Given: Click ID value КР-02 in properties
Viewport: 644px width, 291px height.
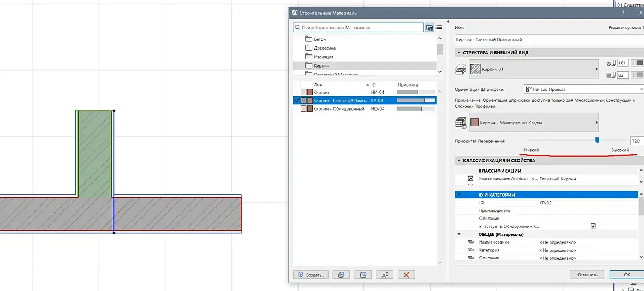Looking at the screenshot, I should (545, 203).
